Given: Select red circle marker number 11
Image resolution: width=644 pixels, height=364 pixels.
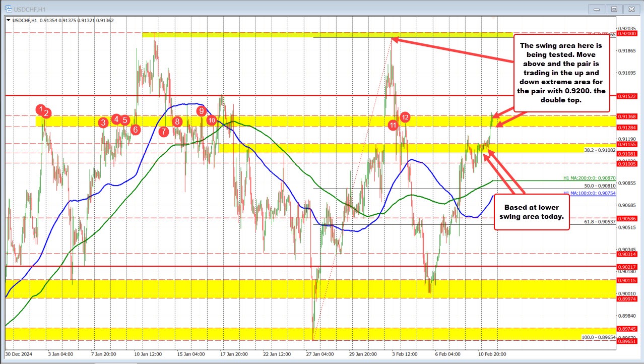Looking at the screenshot, I should coord(394,125).
